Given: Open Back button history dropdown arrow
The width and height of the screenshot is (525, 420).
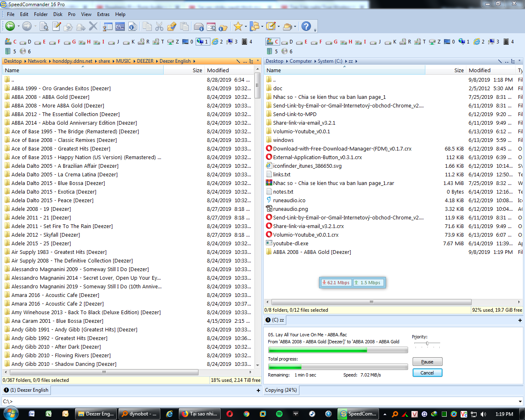Looking at the screenshot, I should coord(18,26).
